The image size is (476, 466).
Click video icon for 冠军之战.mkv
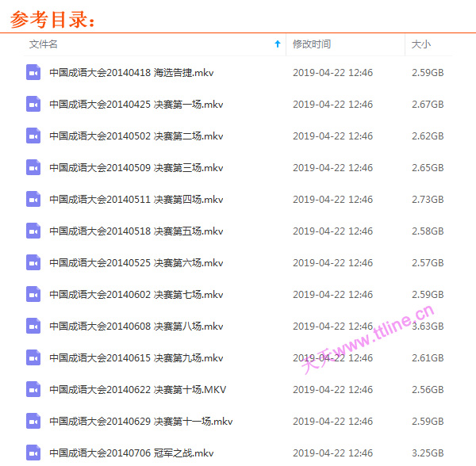[33, 453]
